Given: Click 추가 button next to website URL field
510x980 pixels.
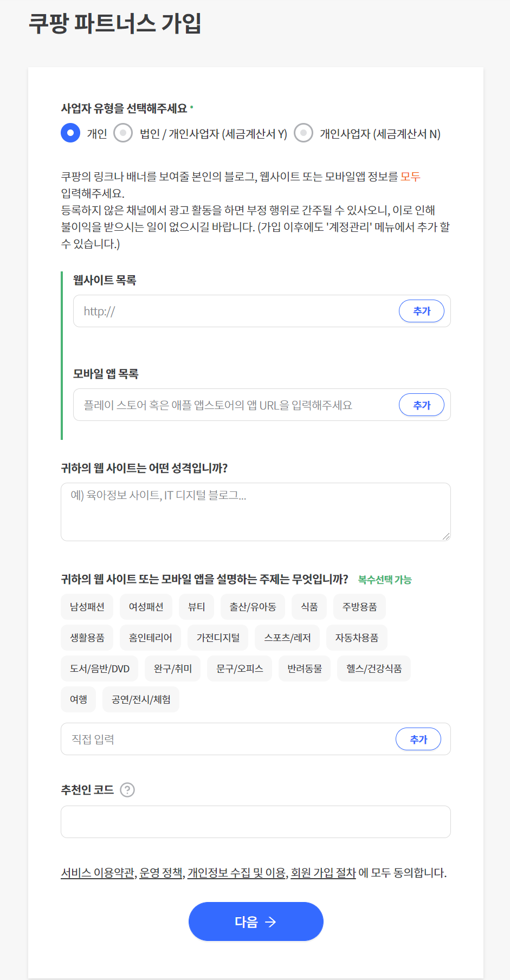Looking at the screenshot, I should 421,311.
